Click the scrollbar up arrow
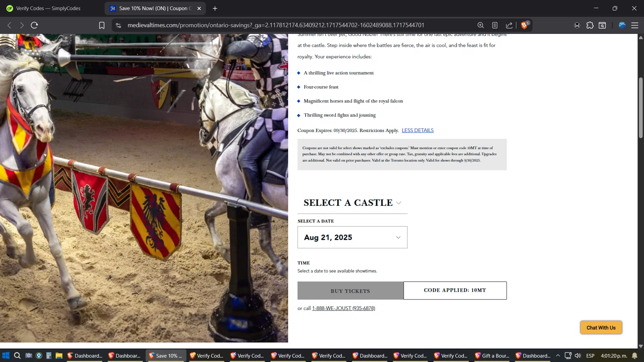This screenshot has height=362, width=644. click(x=641, y=38)
